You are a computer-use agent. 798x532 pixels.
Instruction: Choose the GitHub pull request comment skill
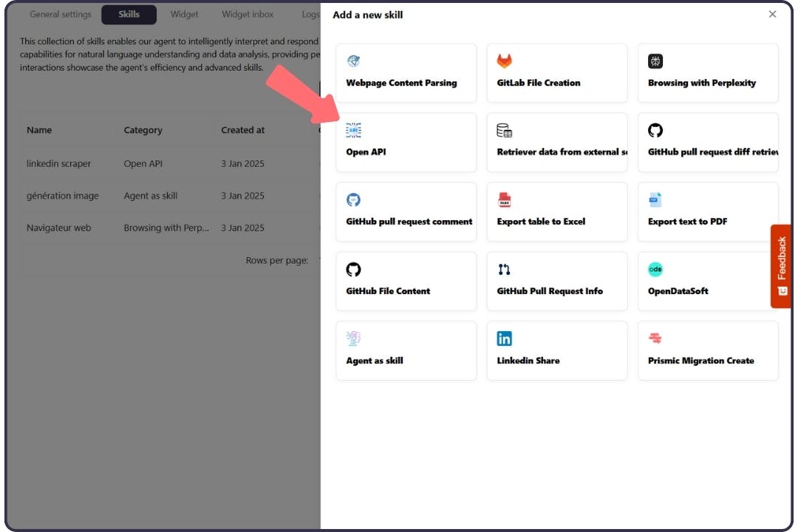pos(406,212)
